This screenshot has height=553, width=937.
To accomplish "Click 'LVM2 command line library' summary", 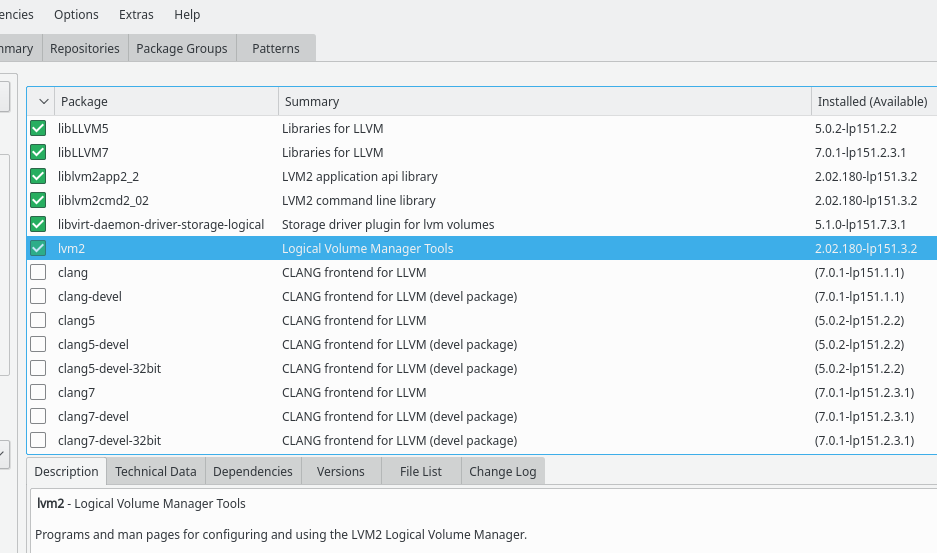I will click(x=359, y=200).
